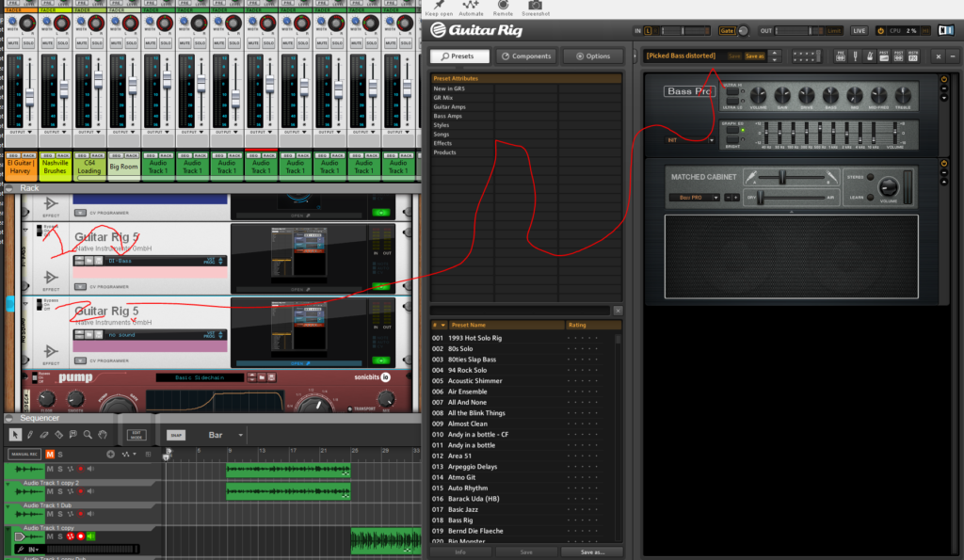Open the Bar snap value dropdown
This screenshot has width=964, height=560.
tap(240, 435)
